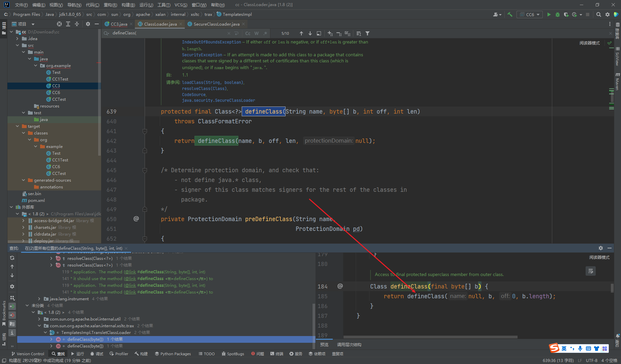This screenshot has height=364, width=621.
Task: Toggle regex search option
Action: (x=265, y=33)
